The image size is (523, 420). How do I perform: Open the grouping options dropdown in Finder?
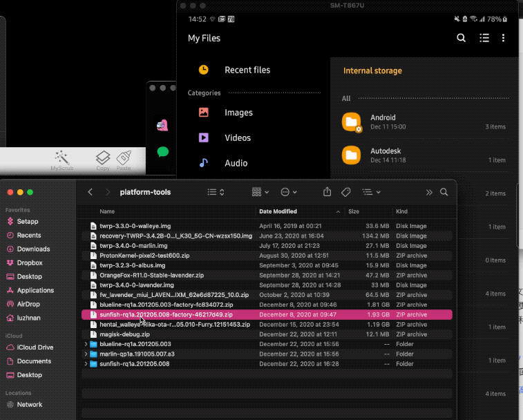260,192
